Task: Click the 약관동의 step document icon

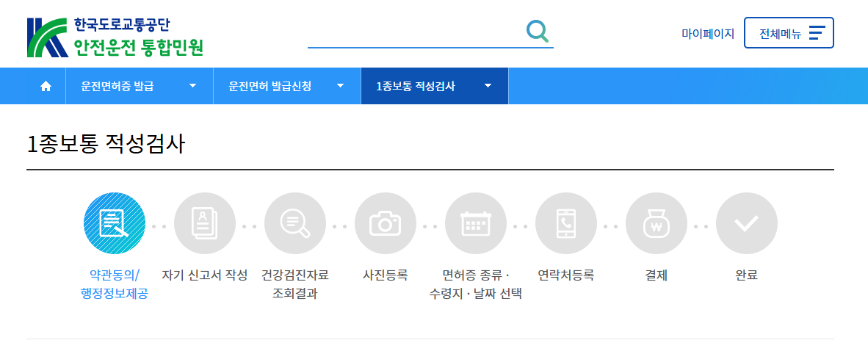Action: click(115, 223)
